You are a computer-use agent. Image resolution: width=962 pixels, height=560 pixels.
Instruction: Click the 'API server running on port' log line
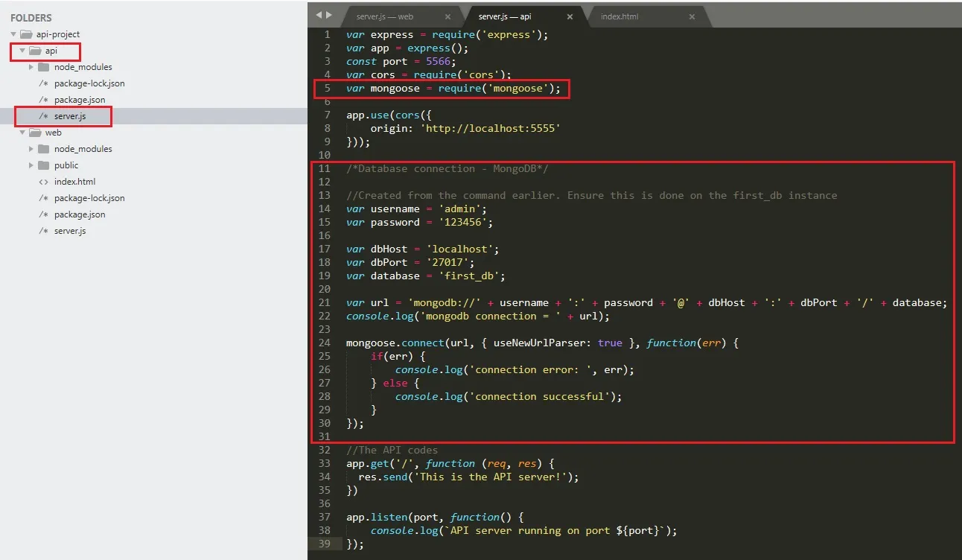(x=524, y=530)
